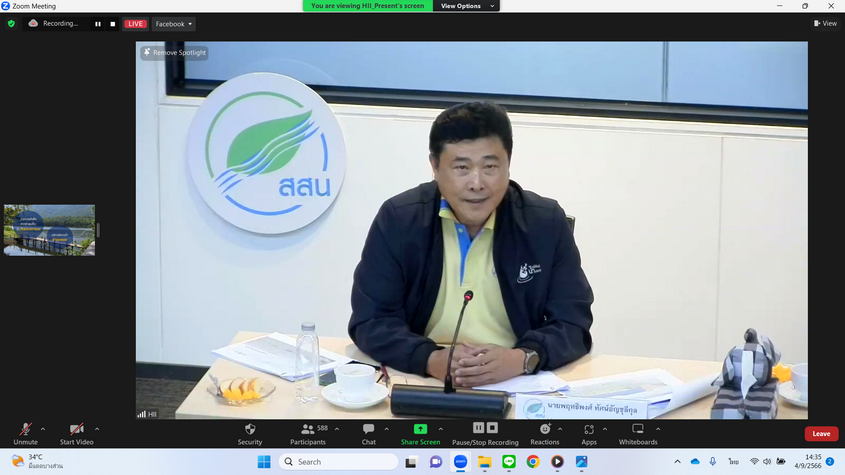
Task: Stop recording with the top square button
Action: tap(112, 24)
